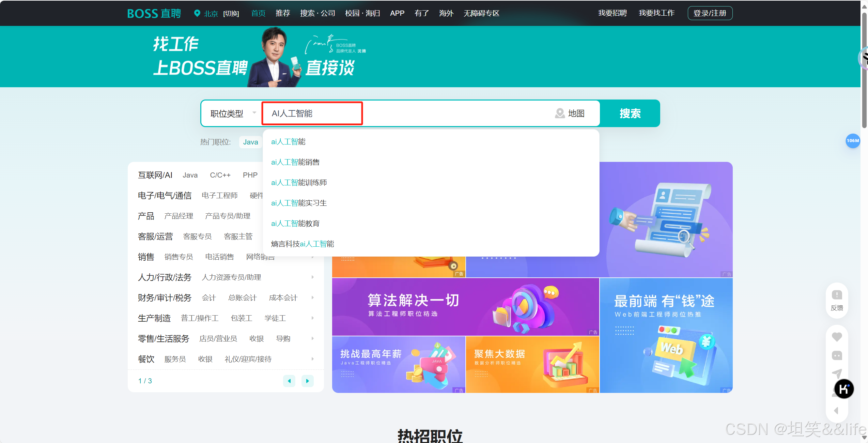Expand the 餐饮 category arrow
This screenshot has height=443, width=868.
(312, 359)
